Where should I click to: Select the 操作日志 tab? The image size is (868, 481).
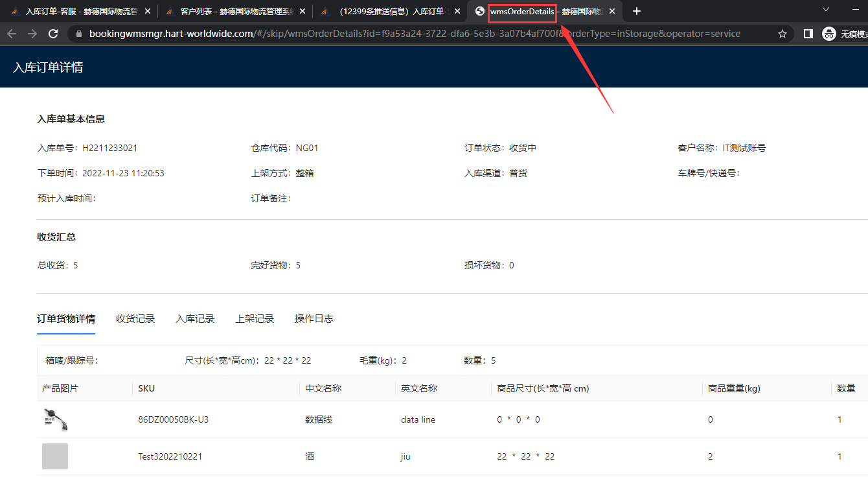[x=314, y=319]
